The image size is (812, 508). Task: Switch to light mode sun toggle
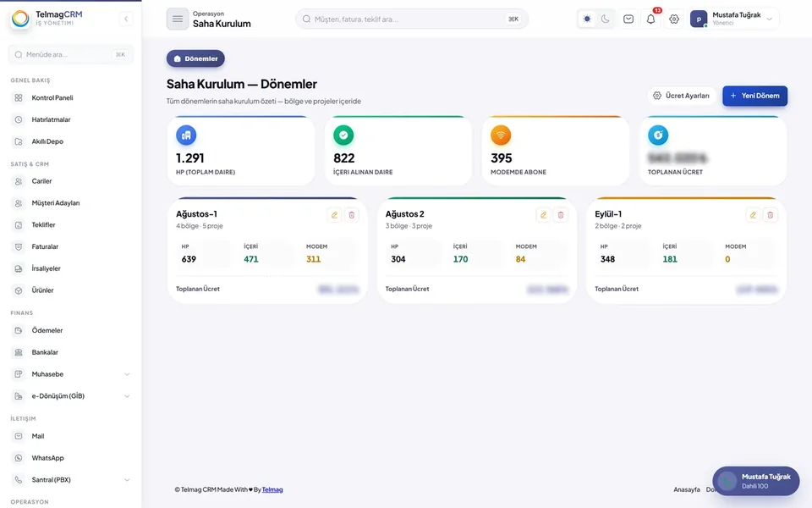[x=587, y=19]
